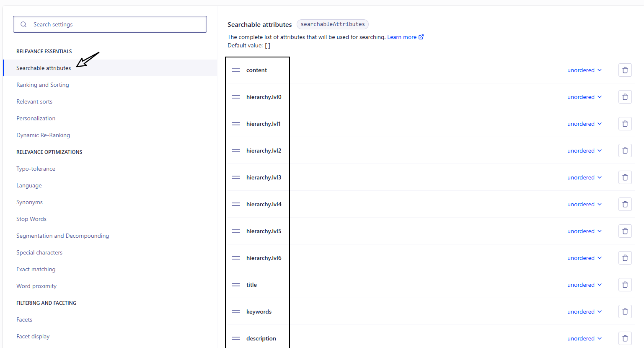644x348 pixels.
Task: Focus the Search settings input field
Action: click(x=117, y=24)
